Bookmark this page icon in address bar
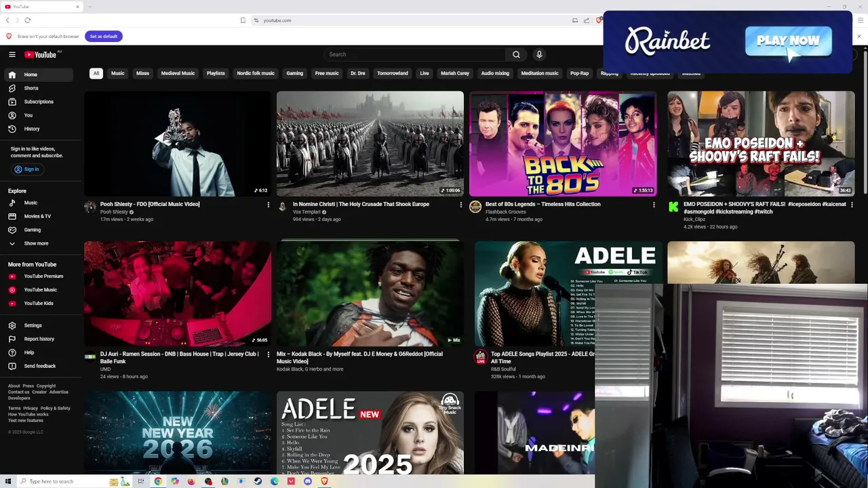This screenshot has height=488, width=868. (x=243, y=20)
